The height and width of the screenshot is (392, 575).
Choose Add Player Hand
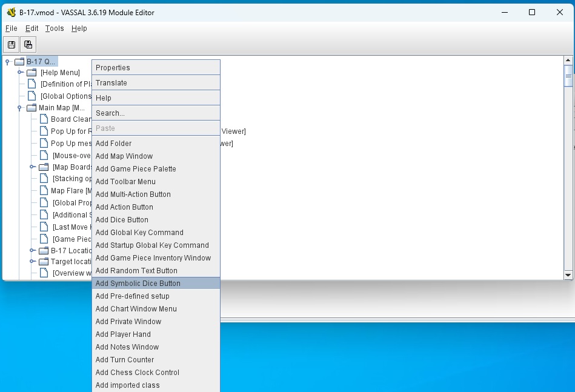click(156, 334)
